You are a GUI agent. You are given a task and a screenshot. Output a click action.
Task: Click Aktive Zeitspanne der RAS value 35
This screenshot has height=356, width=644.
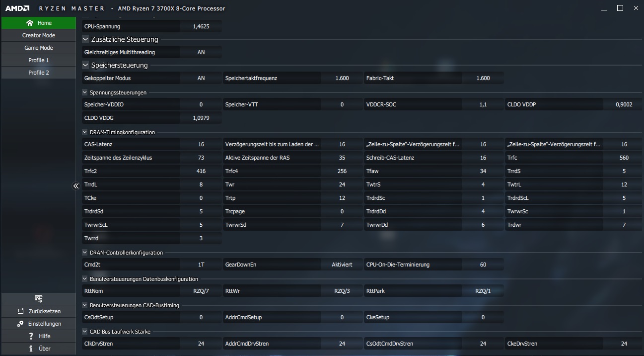coord(342,158)
